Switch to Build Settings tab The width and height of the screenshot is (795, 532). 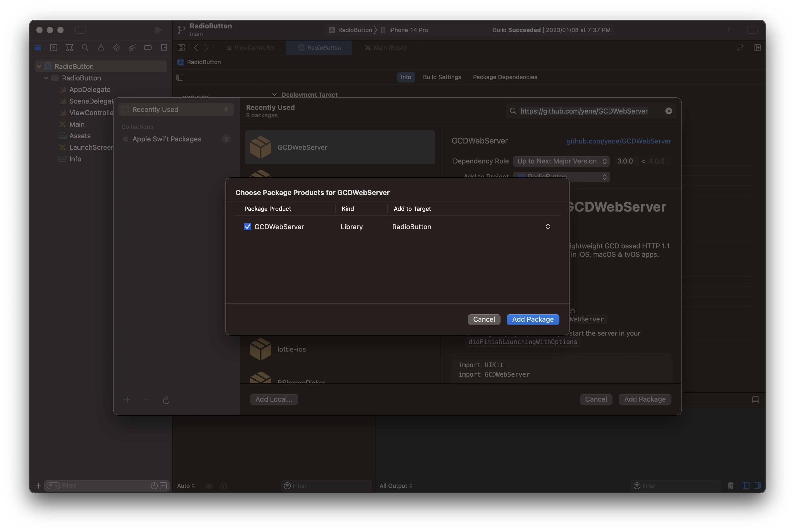click(x=442, y=77)
